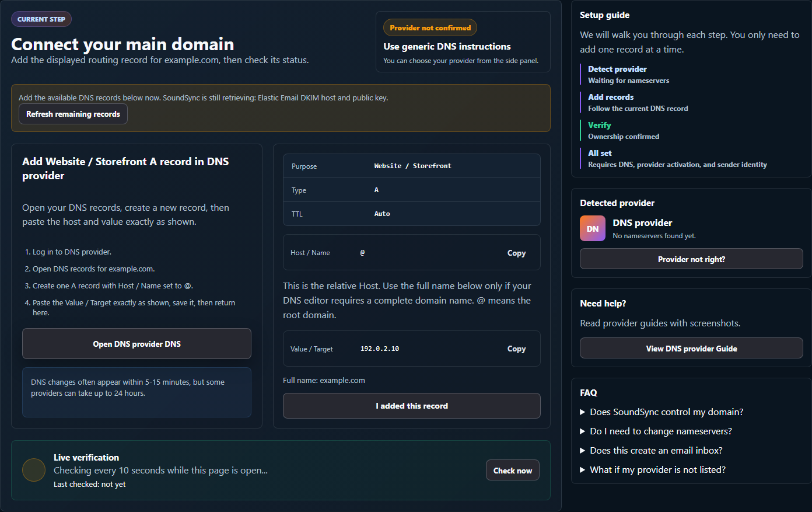Screen dimensions: 812x512
Task: Click 'Open DNS records for example.com.' step
Action: tap(93, 269)
